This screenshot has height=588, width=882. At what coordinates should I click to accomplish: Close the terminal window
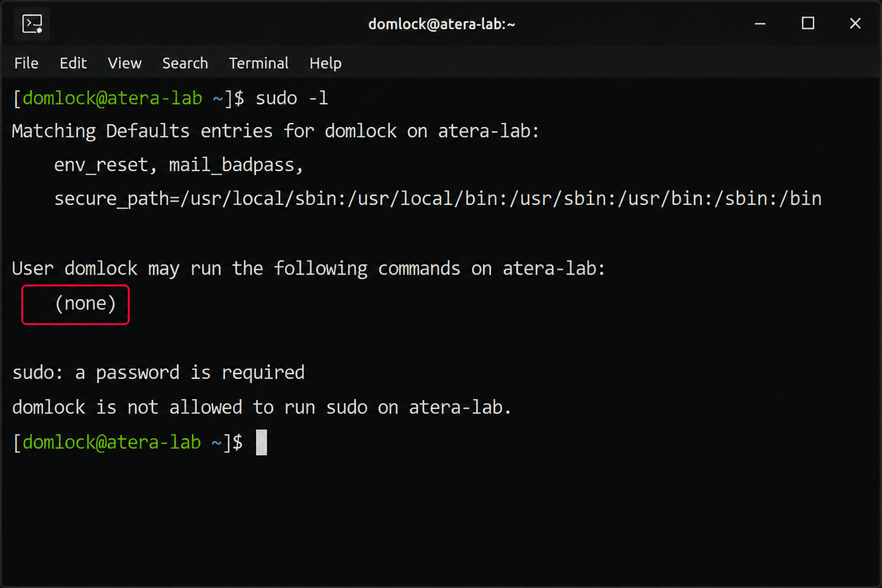click(x=855, y=24)
